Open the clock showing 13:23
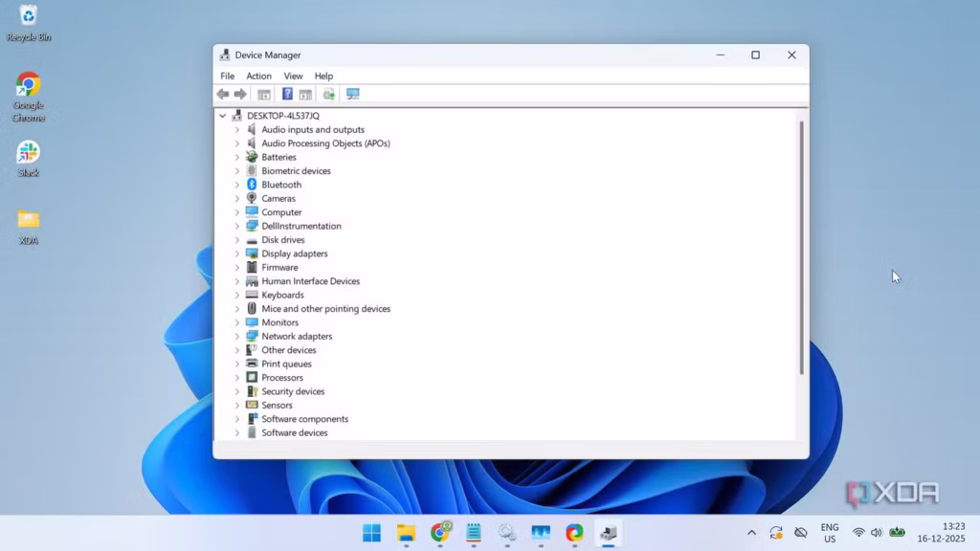Viewport: 980px width, 551px height. 942,532
